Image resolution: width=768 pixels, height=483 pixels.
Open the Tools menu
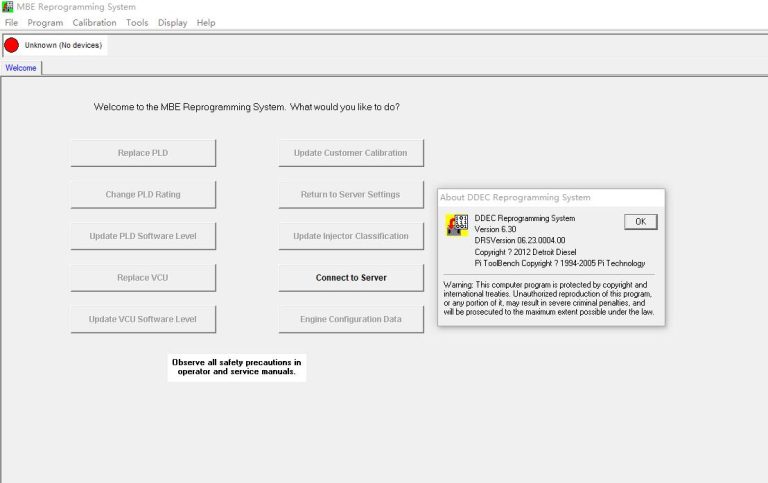pos(137,22)
